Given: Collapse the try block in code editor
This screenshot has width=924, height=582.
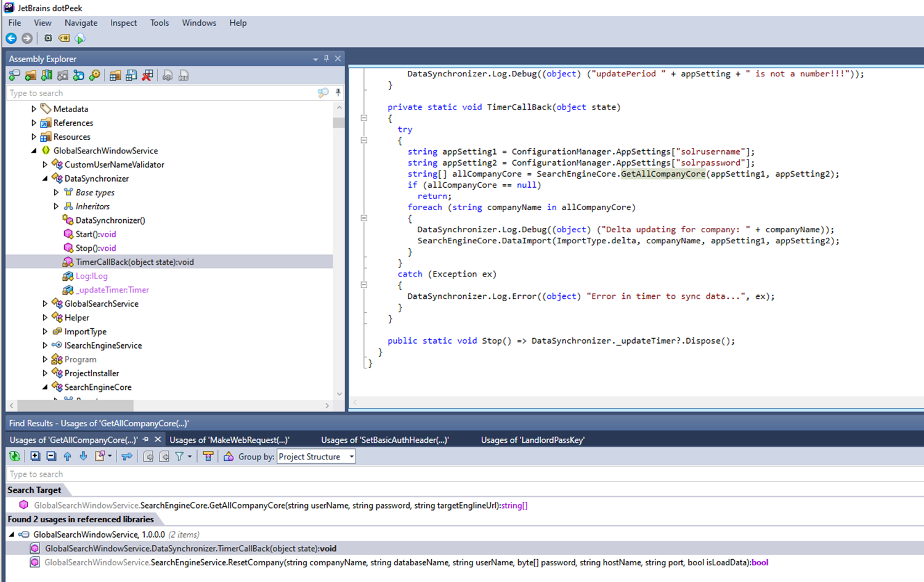Looking at the screenshot, I should click(364, 140).
